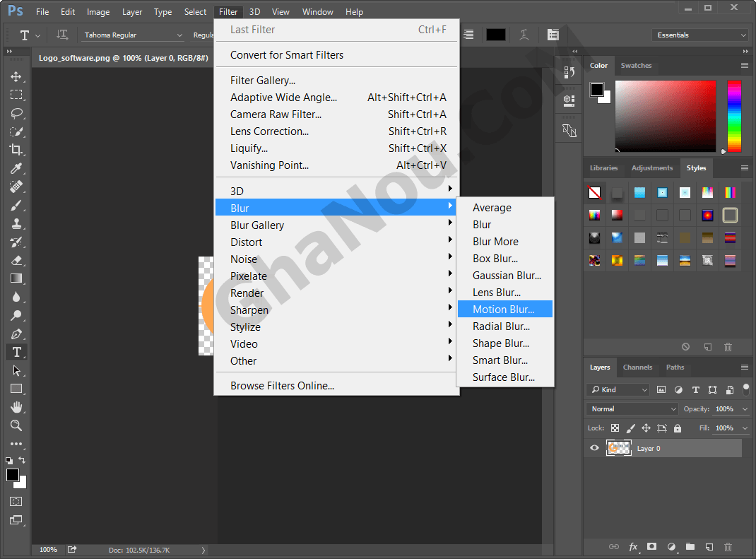Screen dimensions: 756x559
Task: Toggle pixel layer filter
Action: click(x=661, y=389)
